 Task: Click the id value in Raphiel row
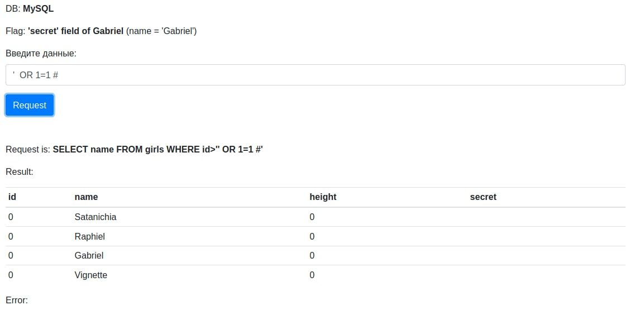point(11,236)
